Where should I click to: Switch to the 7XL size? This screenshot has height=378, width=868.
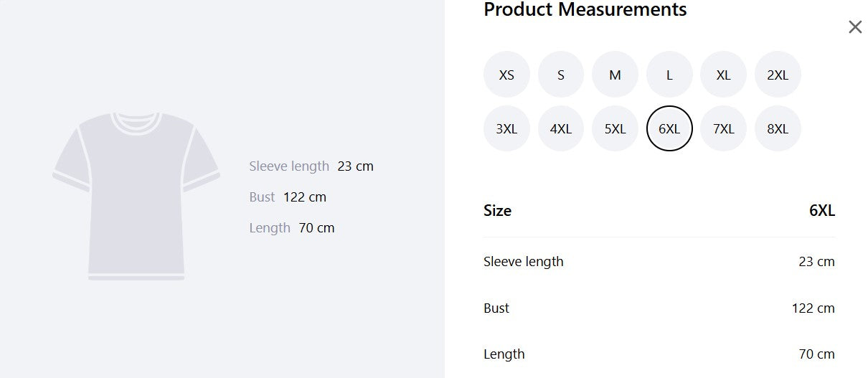click(x=723, y=129)
